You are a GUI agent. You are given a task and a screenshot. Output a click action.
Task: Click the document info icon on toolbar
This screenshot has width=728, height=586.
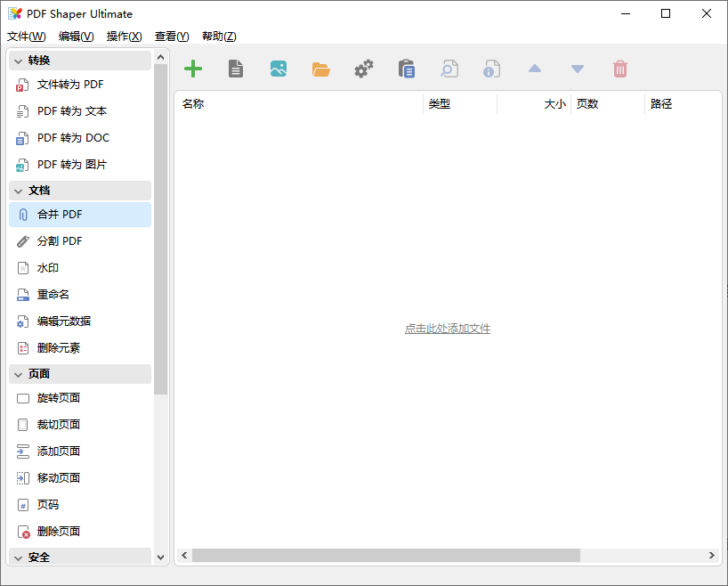click(491, 69)
